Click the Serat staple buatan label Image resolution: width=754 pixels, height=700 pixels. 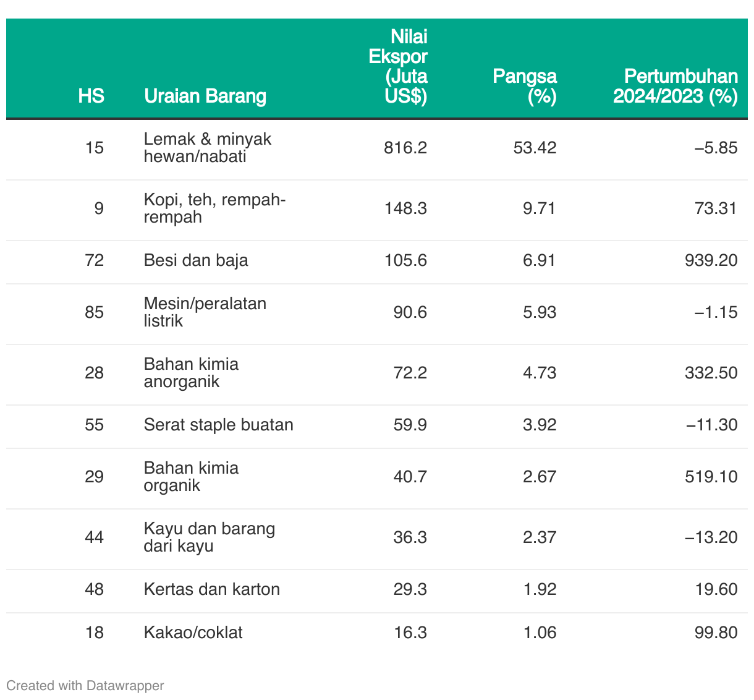(219, 425)
